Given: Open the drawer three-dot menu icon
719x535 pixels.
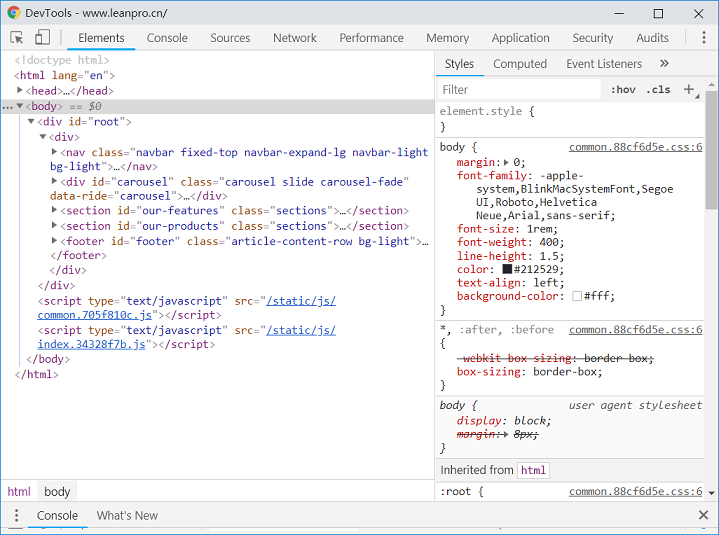Looking at the screenshot, I should 16,515.
